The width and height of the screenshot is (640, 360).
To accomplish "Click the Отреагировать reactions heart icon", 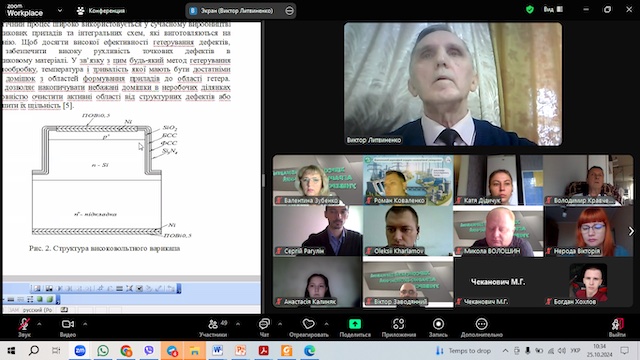I will tap(309, 324).
